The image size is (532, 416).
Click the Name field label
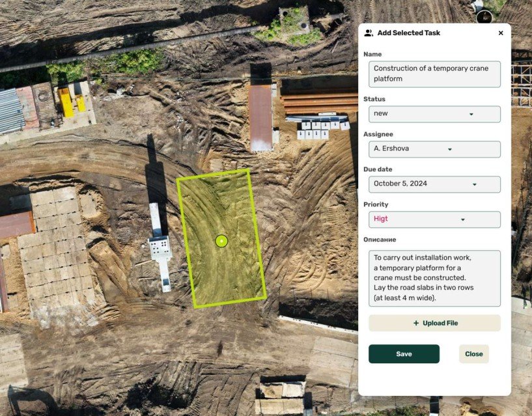pyautogui.click(x=372, y=54)
